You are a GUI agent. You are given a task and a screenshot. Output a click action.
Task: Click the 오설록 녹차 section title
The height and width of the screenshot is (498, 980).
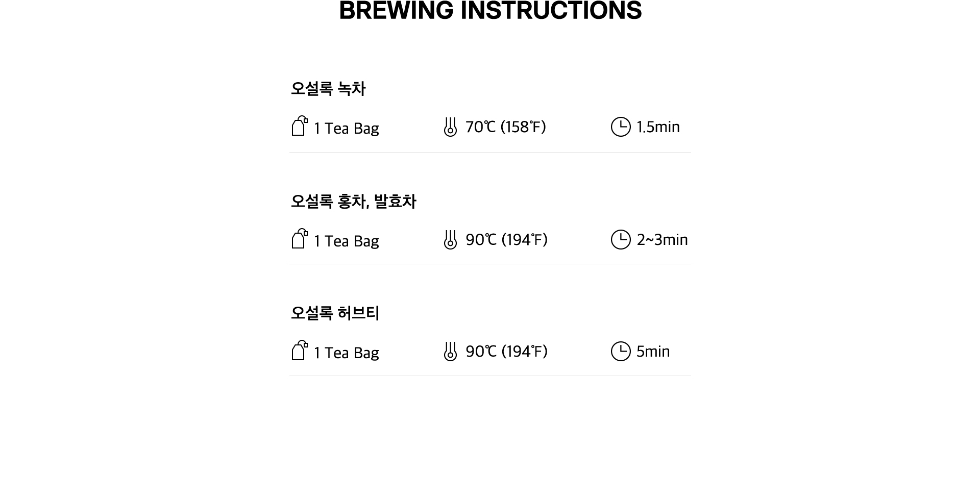(x=328, y=89)
